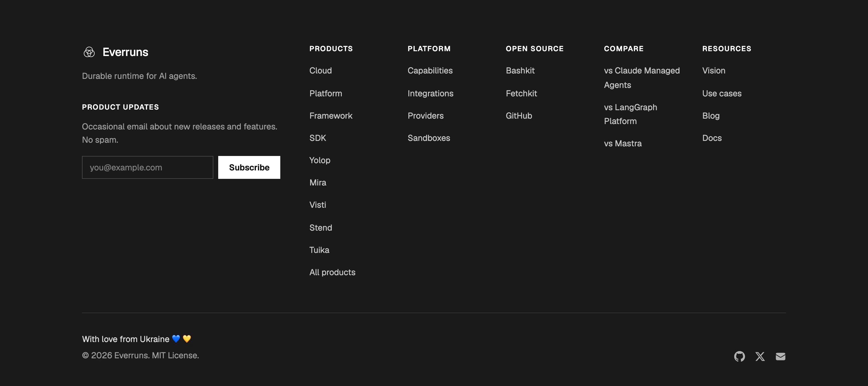Compare vs Claude Managed Agents
This screenshot has width=868, height=386.
(642, 78)
